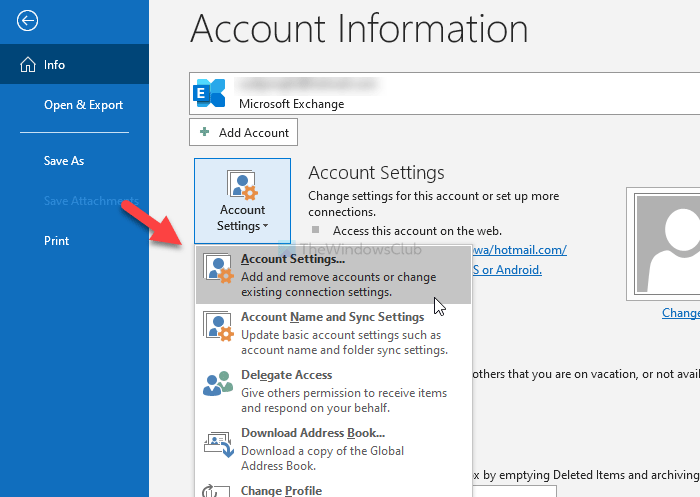Click the Info home icon
Image resolution: width=700 pixels, height=497 pixels.
pyautogui.click(x=27, y=65)
